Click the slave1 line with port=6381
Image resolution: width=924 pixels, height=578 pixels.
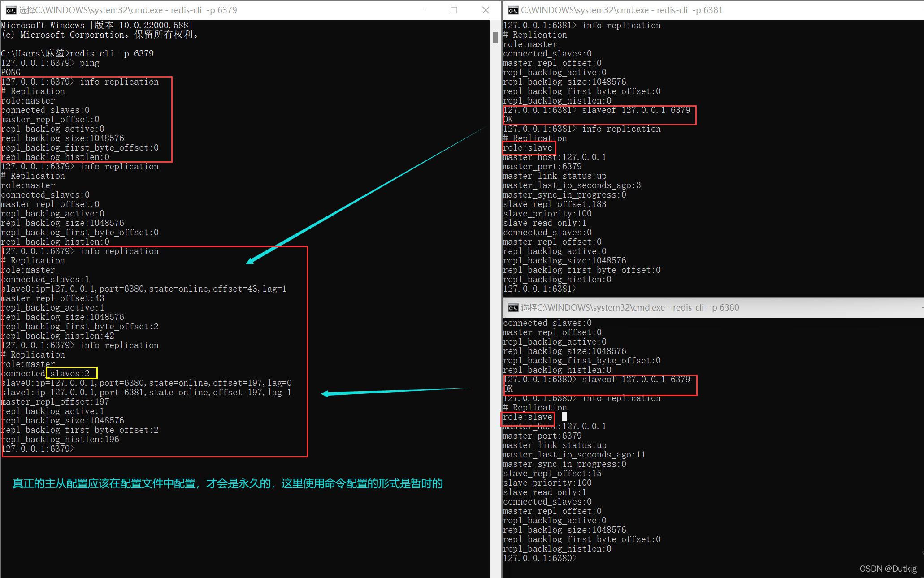pyautogui.click(x=147, y=393)
